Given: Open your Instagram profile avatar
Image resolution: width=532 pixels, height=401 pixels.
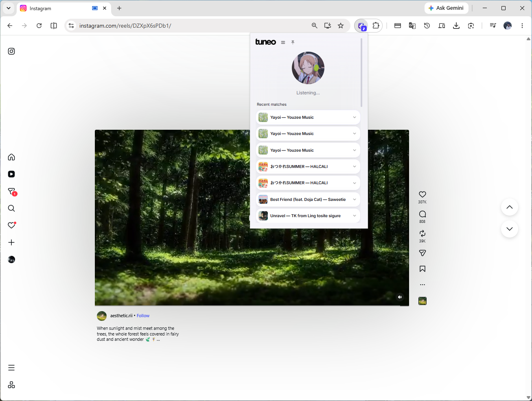Looking at the screenshot, I should (x=11, y=259).
